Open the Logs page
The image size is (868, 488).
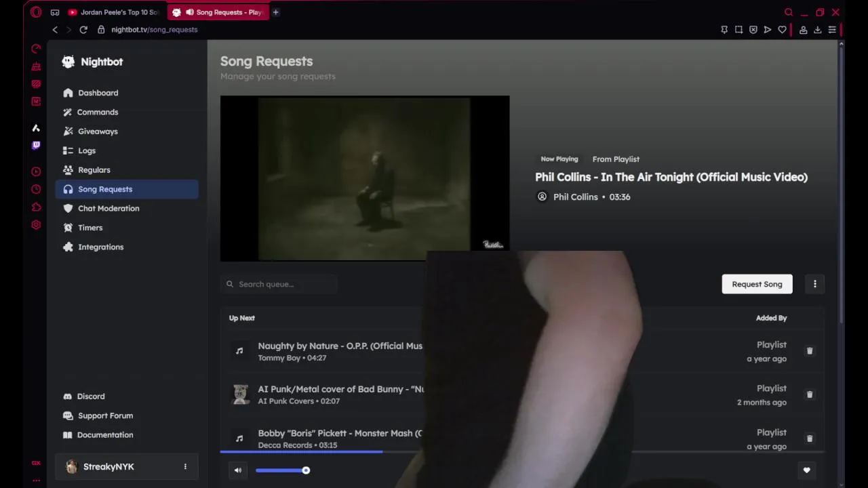[x=127, y=150]
